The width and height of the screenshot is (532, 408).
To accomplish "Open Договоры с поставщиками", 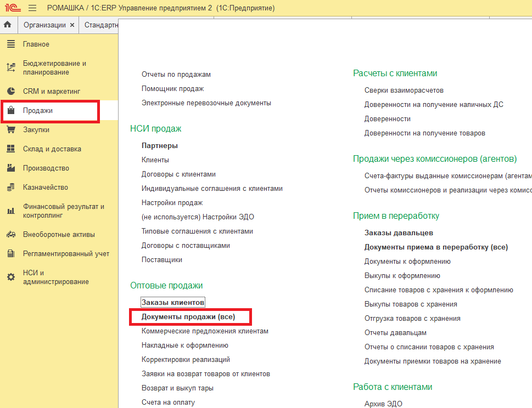I will [x=186, y=245].
